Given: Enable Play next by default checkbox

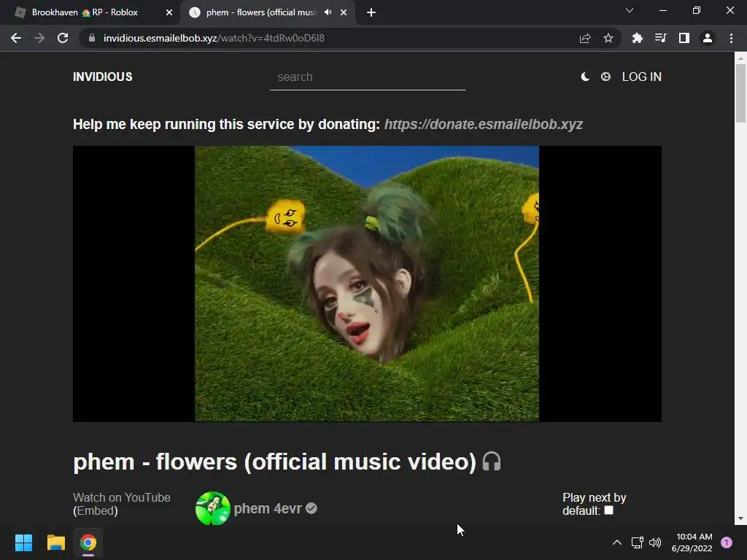Looking at the screenshot, I should [x=609, y=510].
